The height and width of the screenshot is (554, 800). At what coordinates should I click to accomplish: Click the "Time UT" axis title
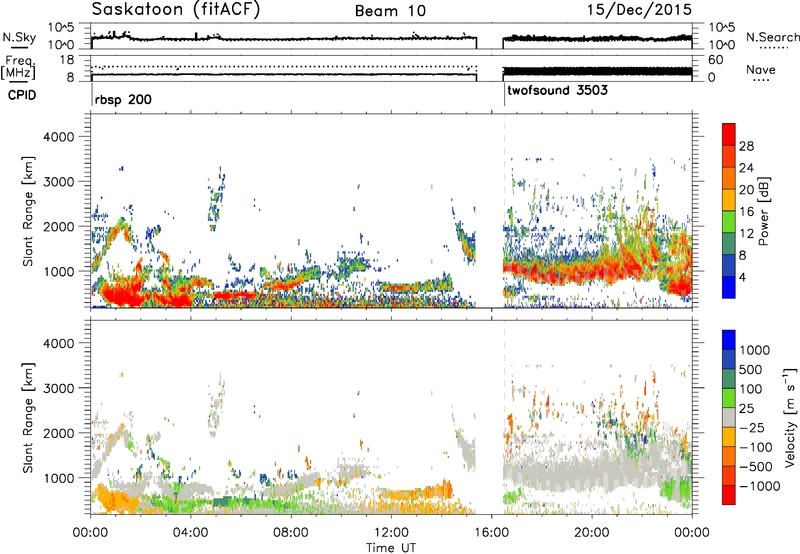click(391, 548)
